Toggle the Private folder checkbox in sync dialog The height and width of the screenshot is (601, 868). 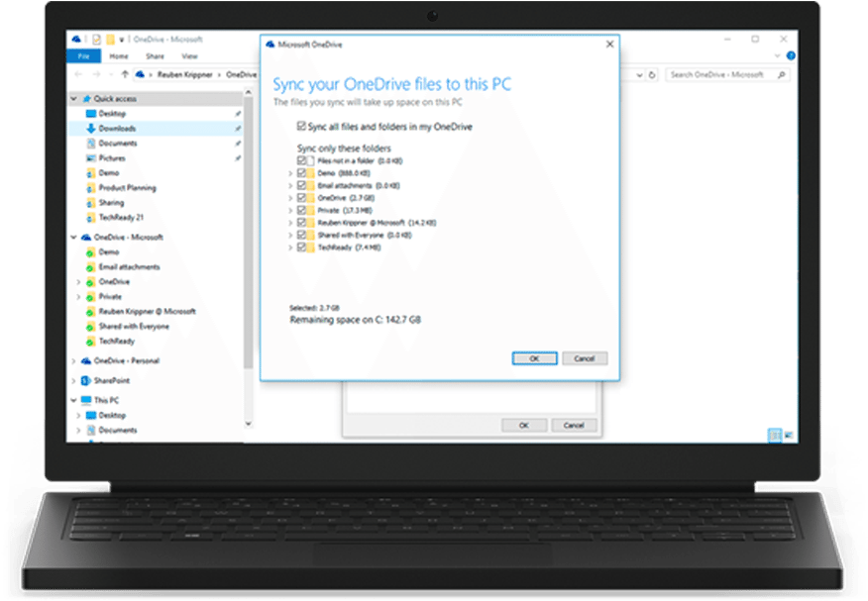pos(301,210)
